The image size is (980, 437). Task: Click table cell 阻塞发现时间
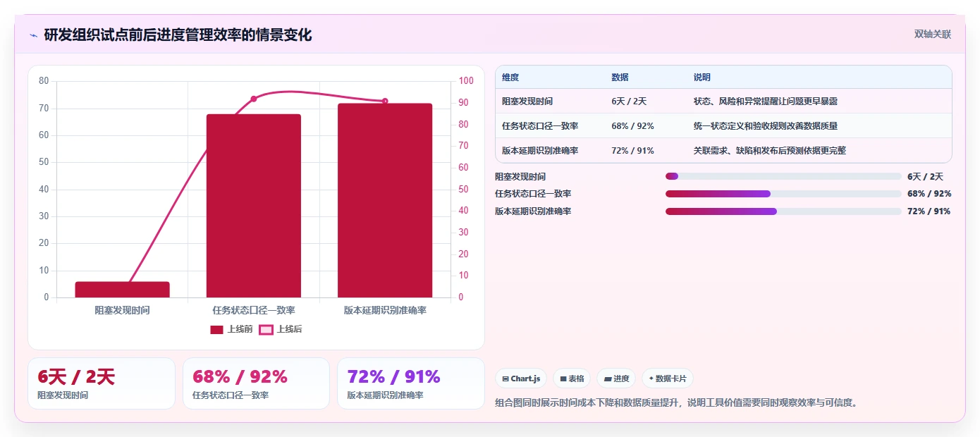[527, 101]
